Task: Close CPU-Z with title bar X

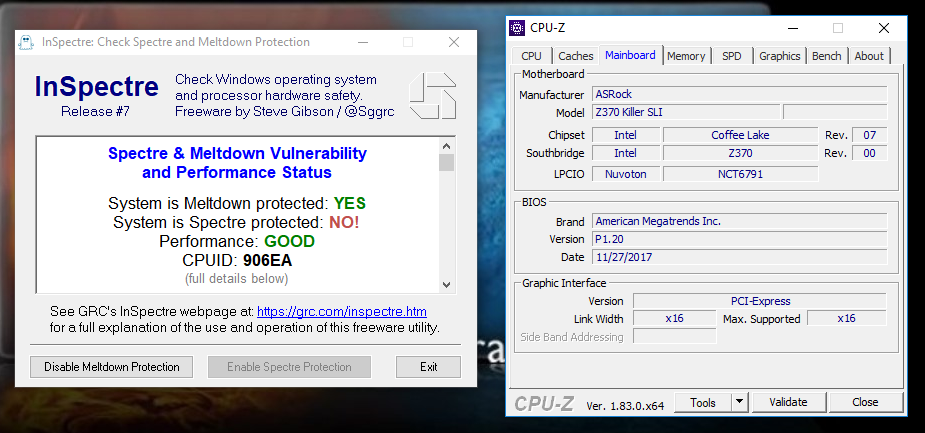Action: 883,28
